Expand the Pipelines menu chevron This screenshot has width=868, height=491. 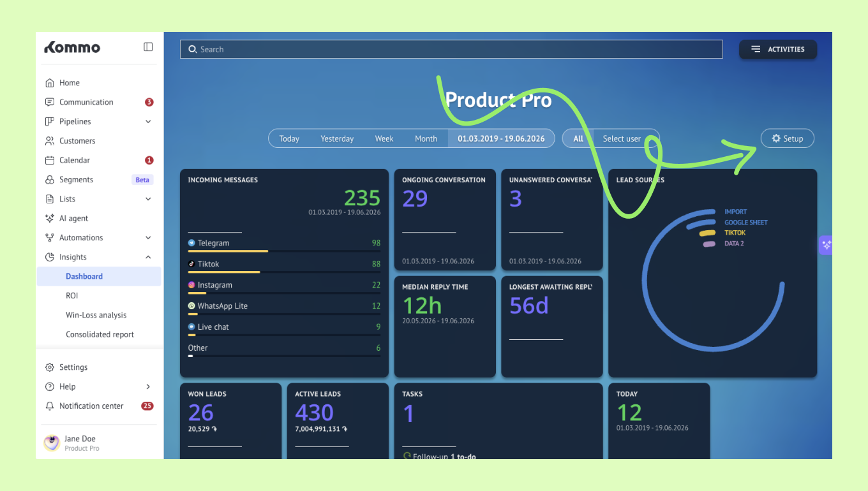coord(148,122)
